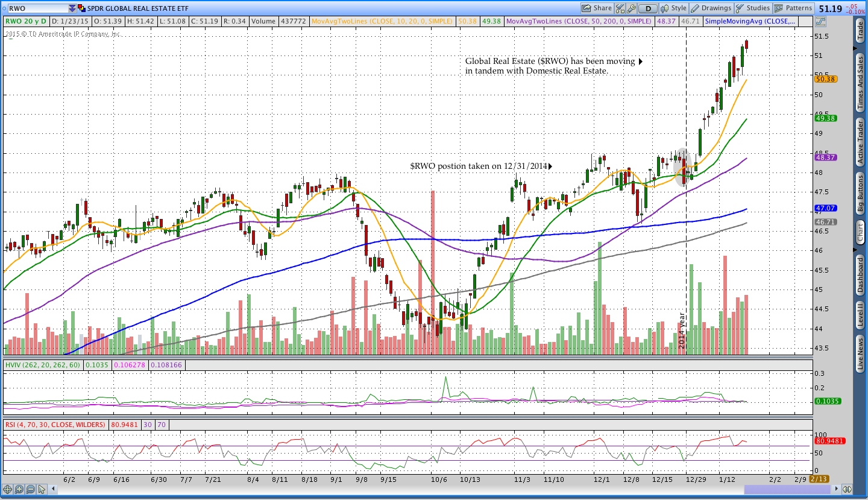
Task: Open the Active Trader side tab
Action: (x=861, y=142)
